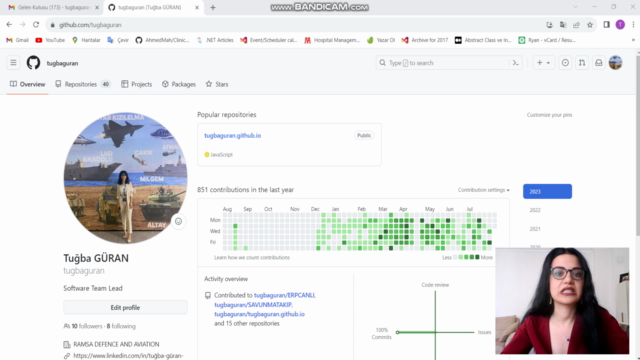Reload the page with the refresh icon
This screenshot has height=360, width=640.
(x=36, y=24)
